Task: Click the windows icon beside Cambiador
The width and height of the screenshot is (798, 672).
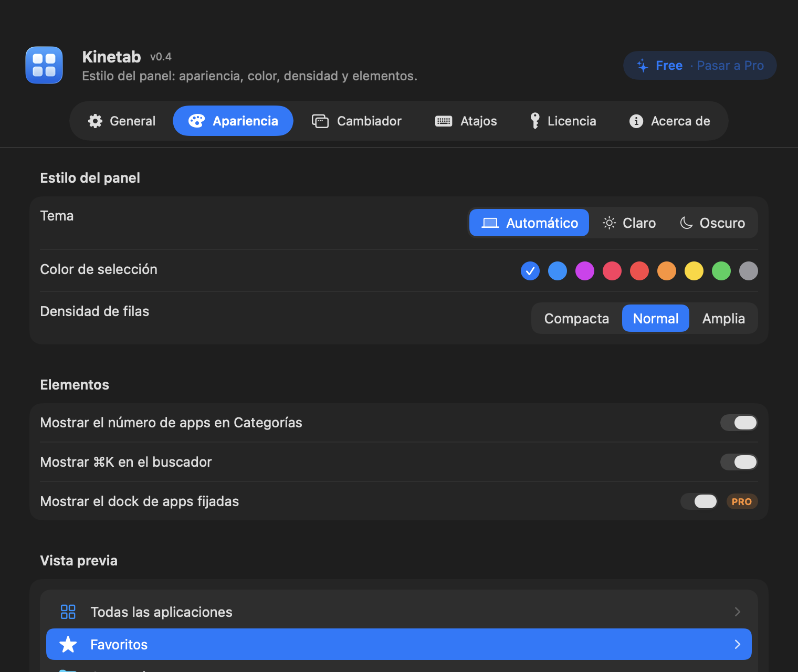Action: tap(320, 121)
